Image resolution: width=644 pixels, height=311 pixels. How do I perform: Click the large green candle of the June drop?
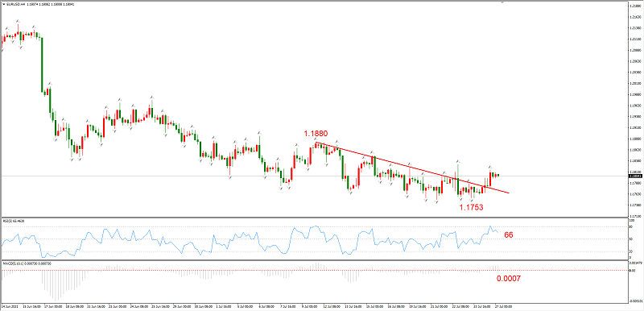tap(42, 65)
